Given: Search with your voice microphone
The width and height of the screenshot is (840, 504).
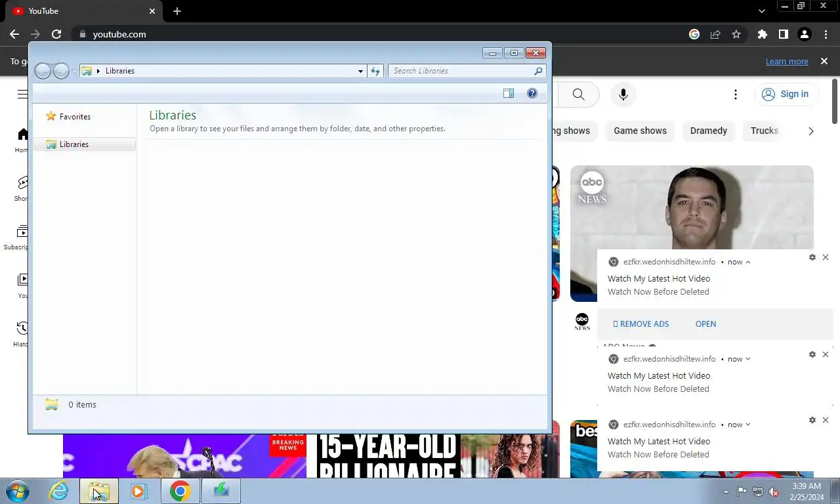Looking at the screenshot, I should click(623, 94).
